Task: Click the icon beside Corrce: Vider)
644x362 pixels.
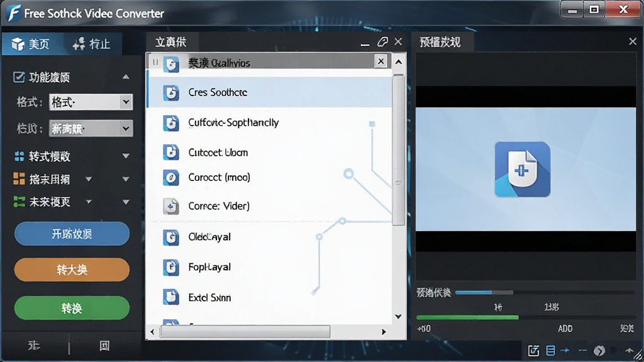Action: pyautogui.click(x=171, y=206)
